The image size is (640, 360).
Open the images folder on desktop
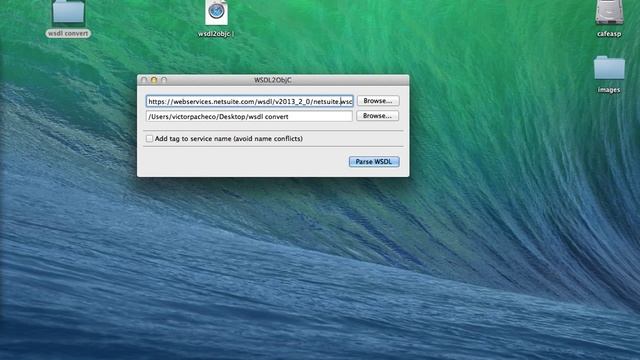pyautogui.click(x=609, y=68)
